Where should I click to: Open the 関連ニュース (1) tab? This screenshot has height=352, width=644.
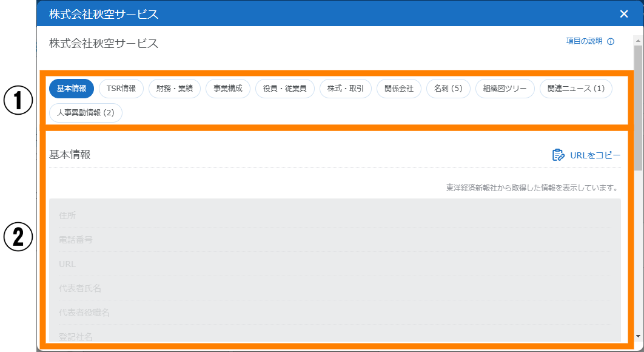[x=575, y=89]
